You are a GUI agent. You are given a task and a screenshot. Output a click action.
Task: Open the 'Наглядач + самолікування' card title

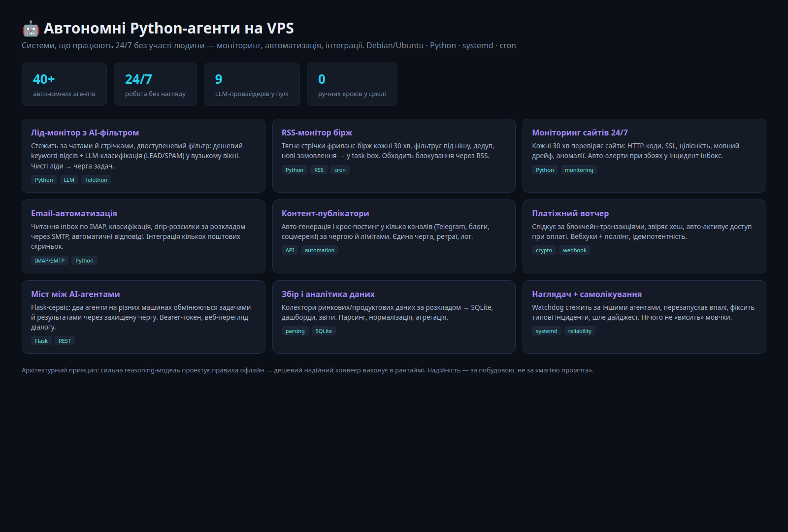click(587, 294)
